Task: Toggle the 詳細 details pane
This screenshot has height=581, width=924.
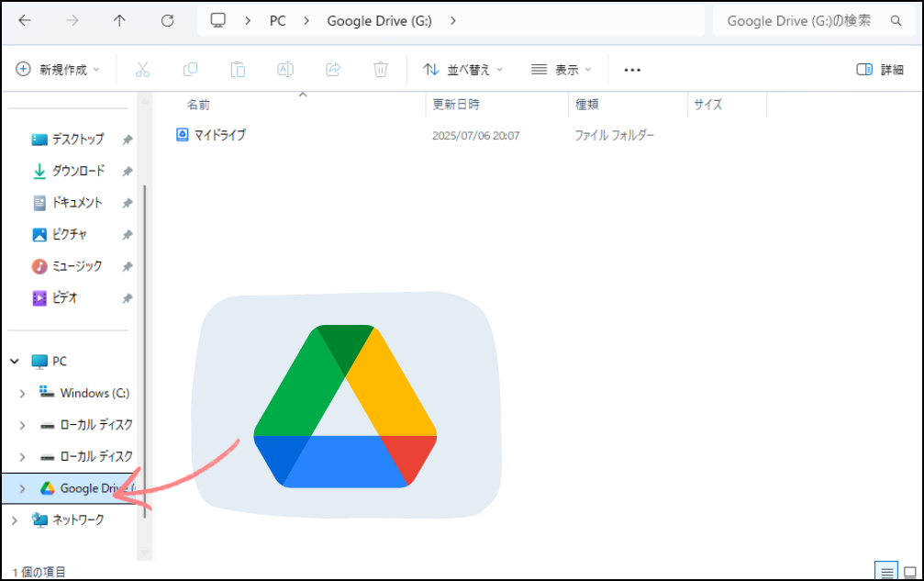Action: (x=880, y=70)
